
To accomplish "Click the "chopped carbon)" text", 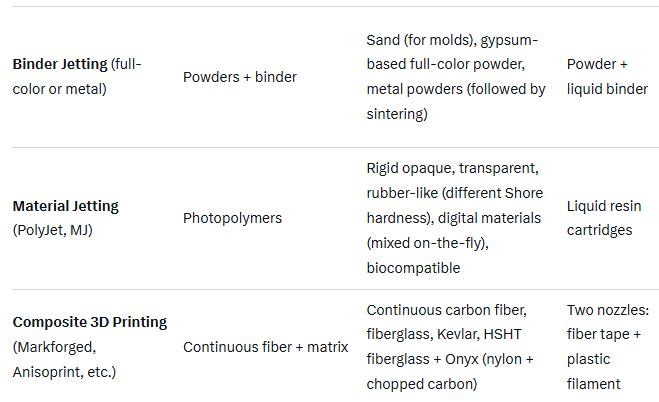I will pyautogui.click(x=419, y=384).
